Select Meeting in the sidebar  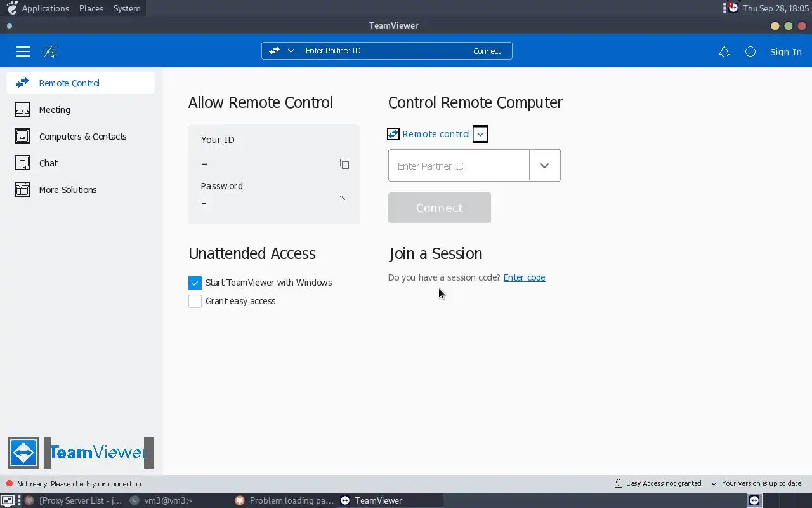click(x=81, y=110)
